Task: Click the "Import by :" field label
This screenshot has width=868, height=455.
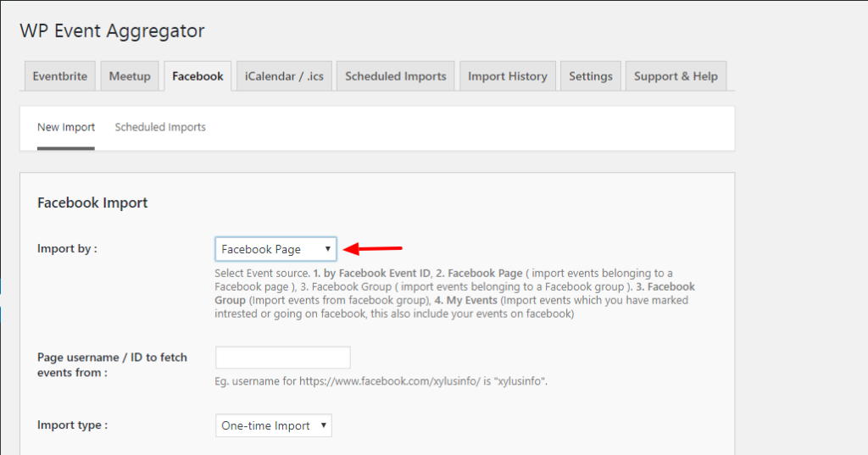Action: click(68, 249)
